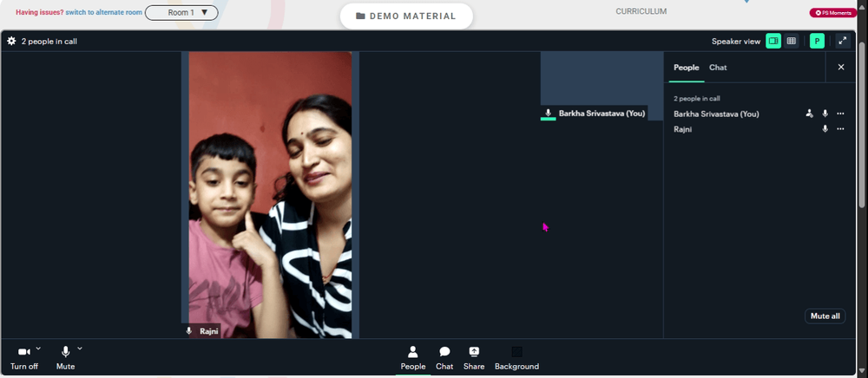Click the 'Having issues?' text
This screenshot has width=868, height=378.
pyautogui.click(x=39, y=12)
